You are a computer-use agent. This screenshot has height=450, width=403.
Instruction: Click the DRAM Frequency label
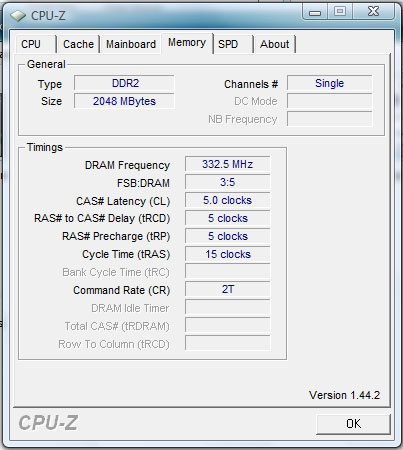[127, 165]
